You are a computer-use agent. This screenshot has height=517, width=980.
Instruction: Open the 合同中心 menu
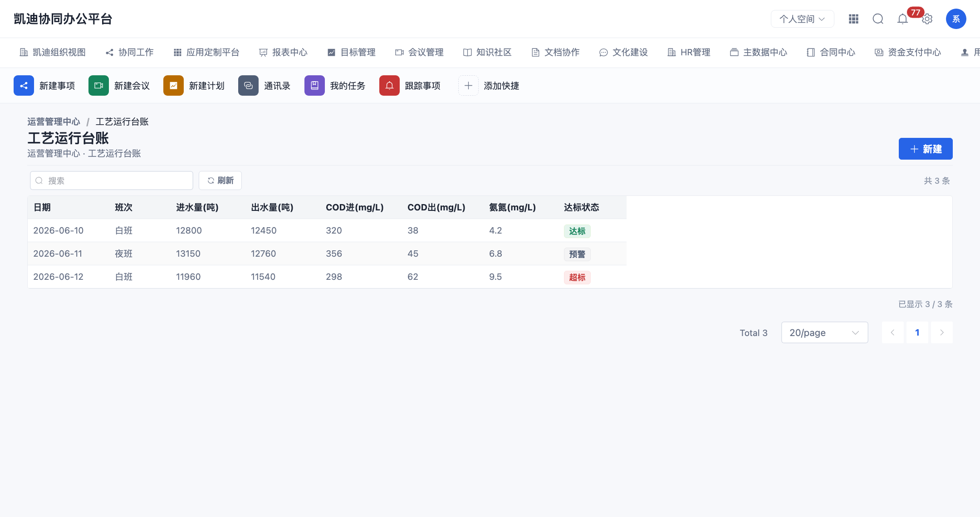point(831,53)
